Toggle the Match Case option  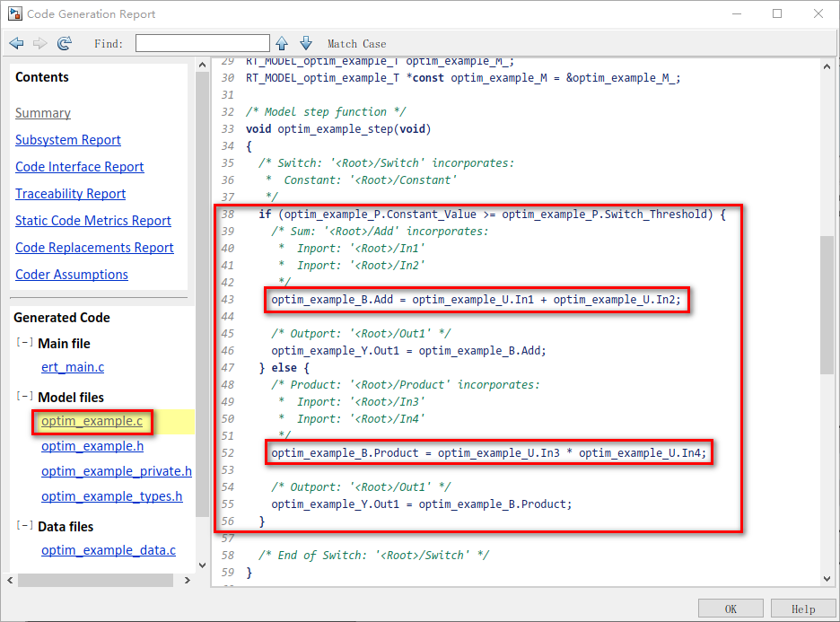pos(357,44)
